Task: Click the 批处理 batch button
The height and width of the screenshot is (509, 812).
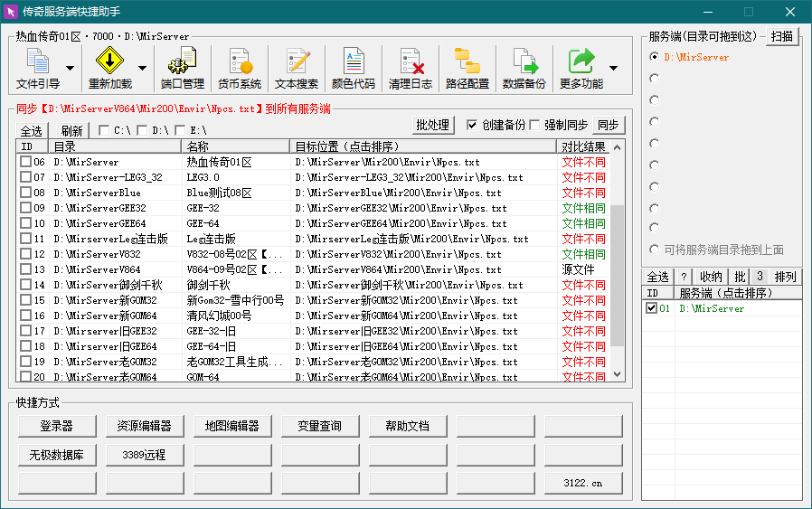Action: pos(433,126)
